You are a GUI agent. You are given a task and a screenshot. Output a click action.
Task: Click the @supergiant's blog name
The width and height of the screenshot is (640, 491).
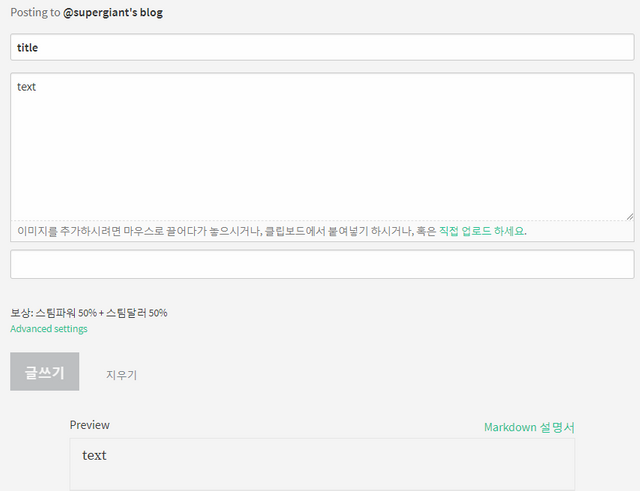[113, 13]
